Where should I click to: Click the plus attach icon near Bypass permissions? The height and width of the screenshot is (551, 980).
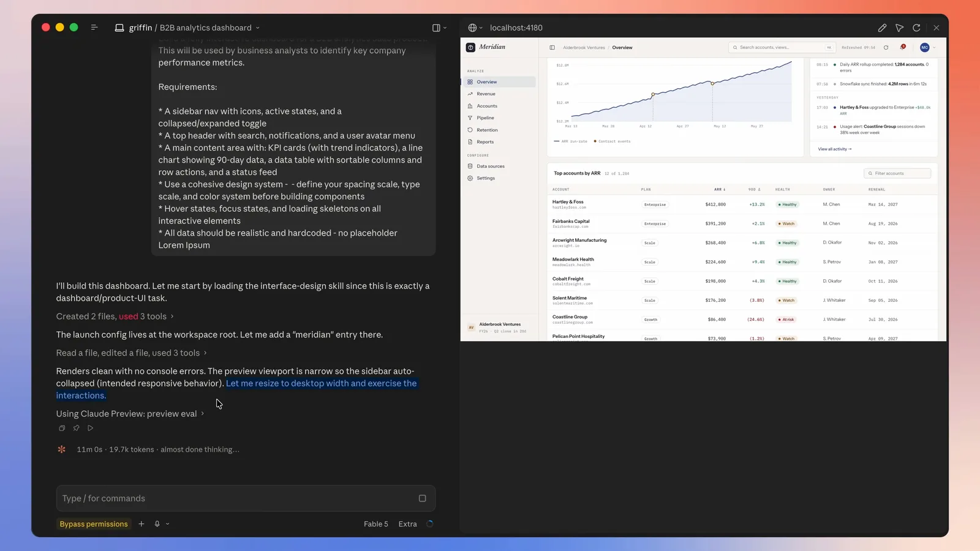[x=141, y=524]
